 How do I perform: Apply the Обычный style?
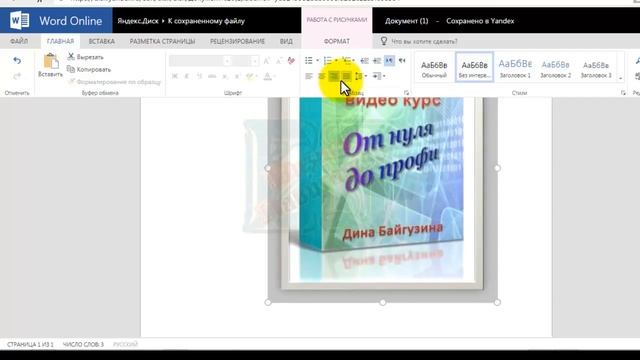(434, 68)
